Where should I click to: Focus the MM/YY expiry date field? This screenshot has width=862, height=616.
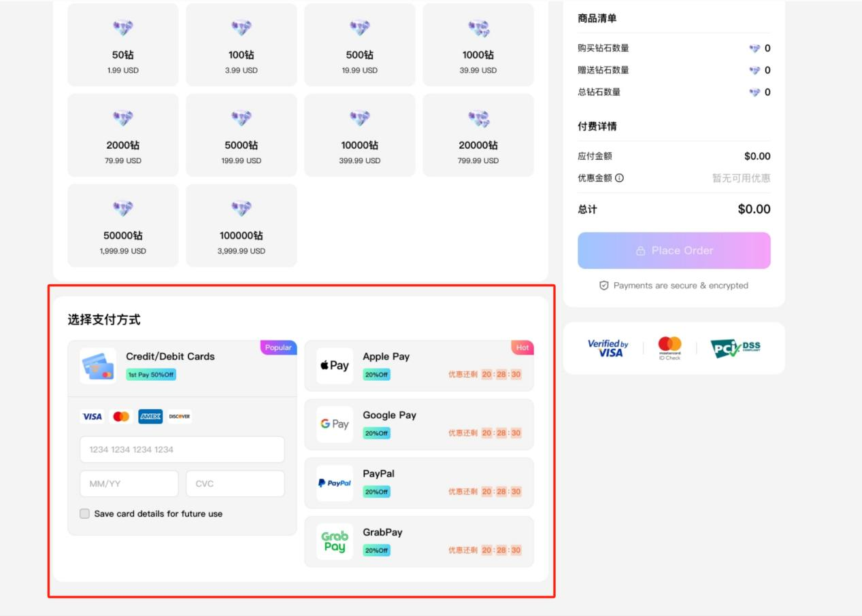click(129, 484)
